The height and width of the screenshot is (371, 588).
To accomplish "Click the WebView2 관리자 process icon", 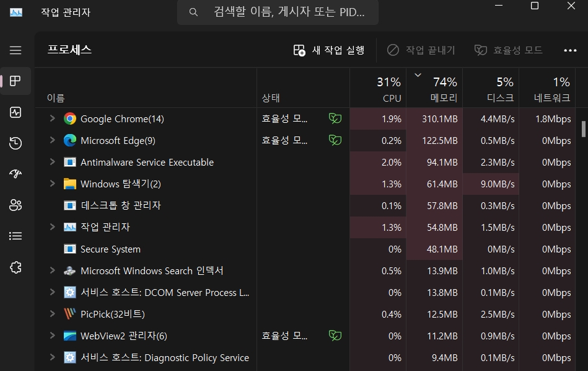I will tap(70, 336).
